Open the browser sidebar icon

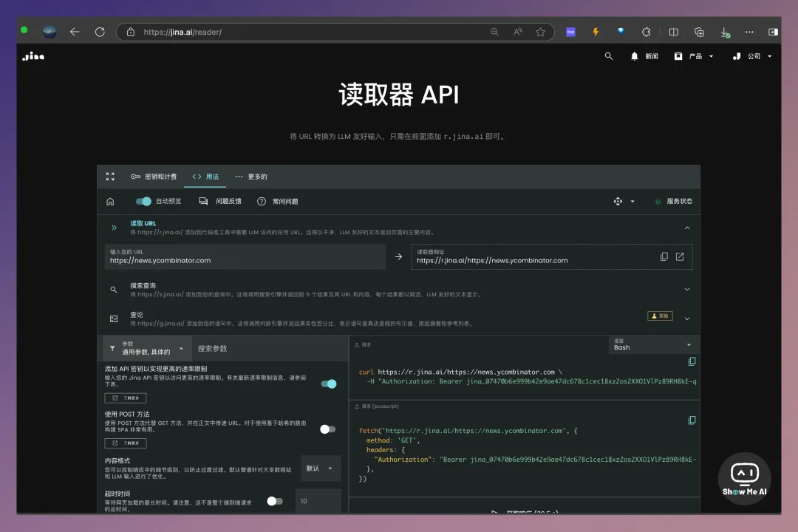tap(773, 32)
